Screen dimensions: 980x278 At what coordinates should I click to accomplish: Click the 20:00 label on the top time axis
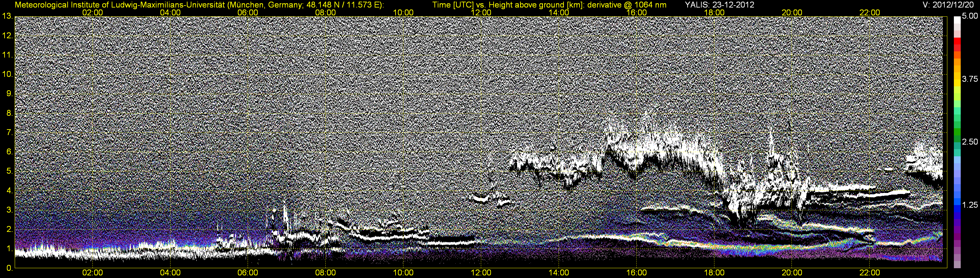792,12
